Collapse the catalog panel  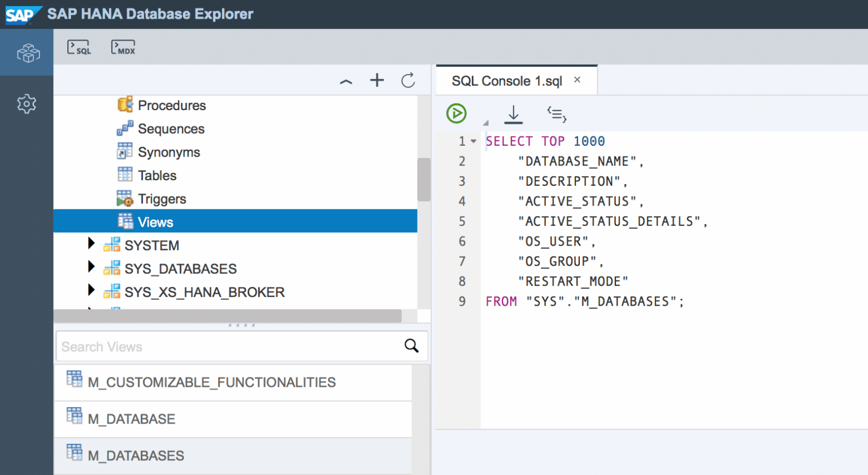point(345,81)
